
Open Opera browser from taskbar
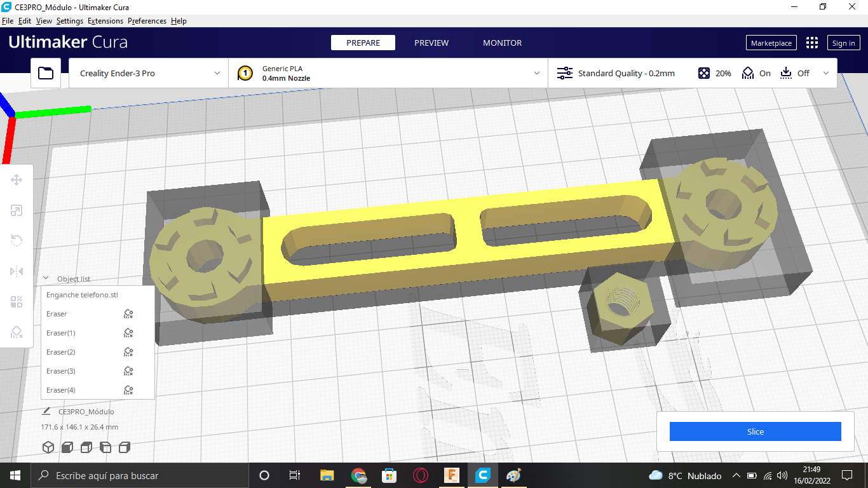(420, 475)
